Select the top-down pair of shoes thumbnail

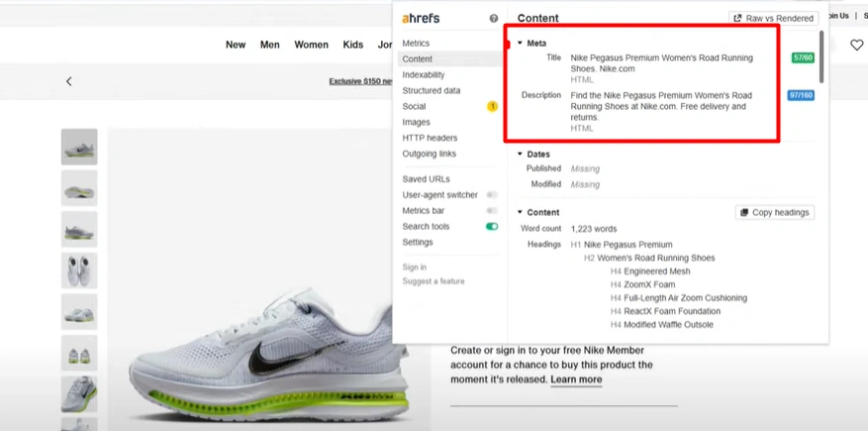point(79,270)
